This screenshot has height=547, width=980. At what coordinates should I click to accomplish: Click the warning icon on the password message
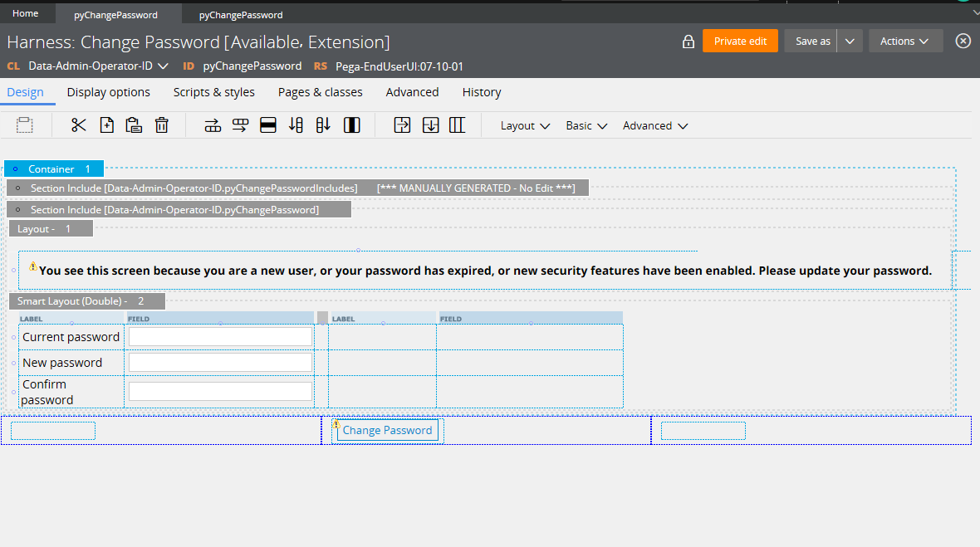coord(33,266)
